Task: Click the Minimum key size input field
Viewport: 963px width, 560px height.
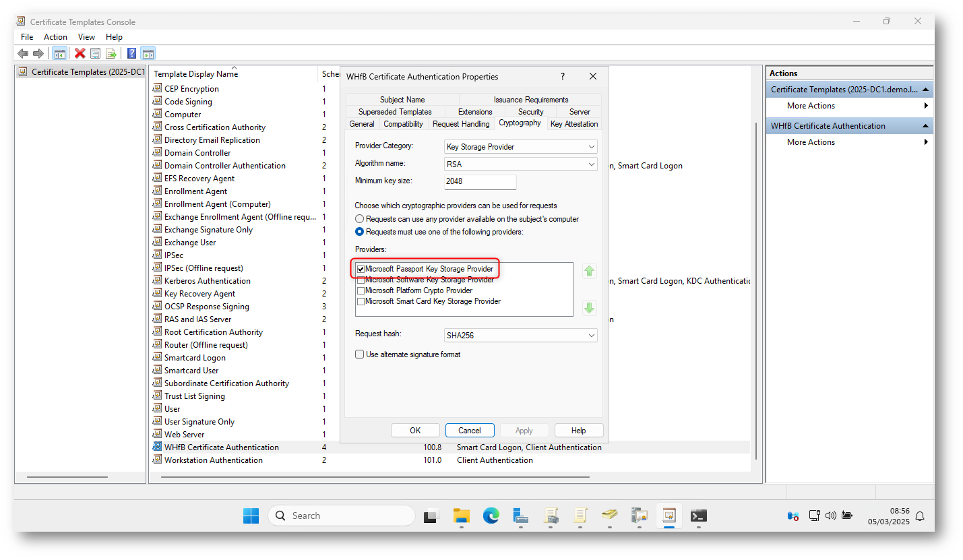Action: (480, 181)
